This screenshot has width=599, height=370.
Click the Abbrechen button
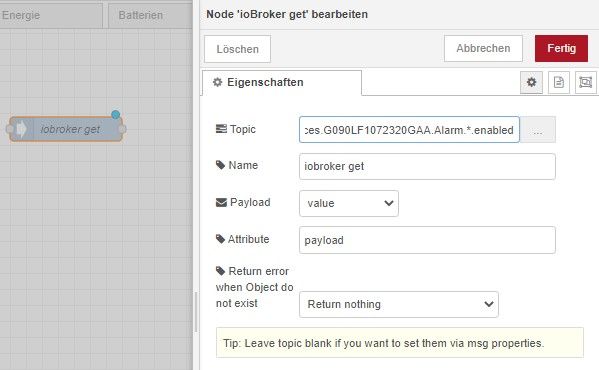pos(483,48)
